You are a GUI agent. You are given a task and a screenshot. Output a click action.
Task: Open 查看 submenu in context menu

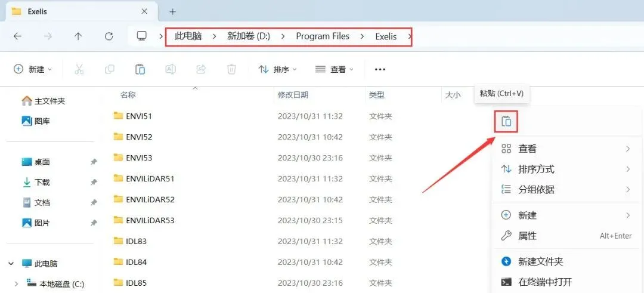tap(566, 149)
